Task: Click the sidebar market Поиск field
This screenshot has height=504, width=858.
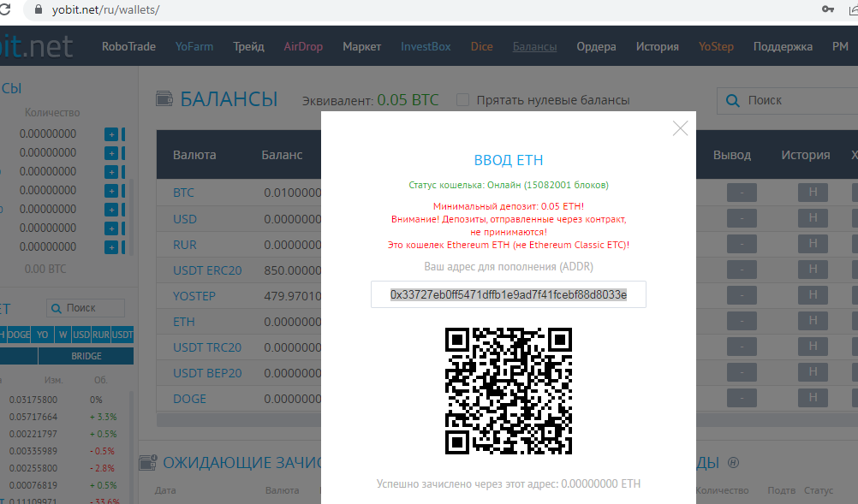Action: (x=86, y=308)
